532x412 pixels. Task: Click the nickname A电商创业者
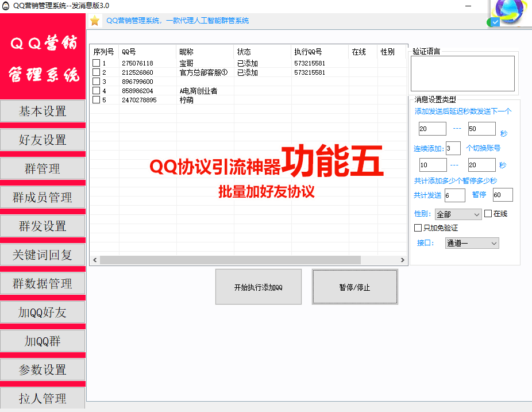(x=198, y=91)
